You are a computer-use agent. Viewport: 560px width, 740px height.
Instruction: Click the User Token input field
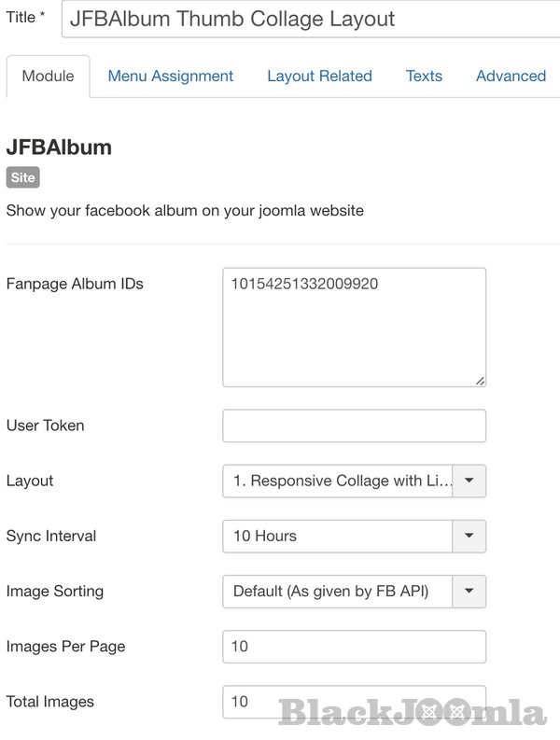pyautogui.click(x=354, y=426)
